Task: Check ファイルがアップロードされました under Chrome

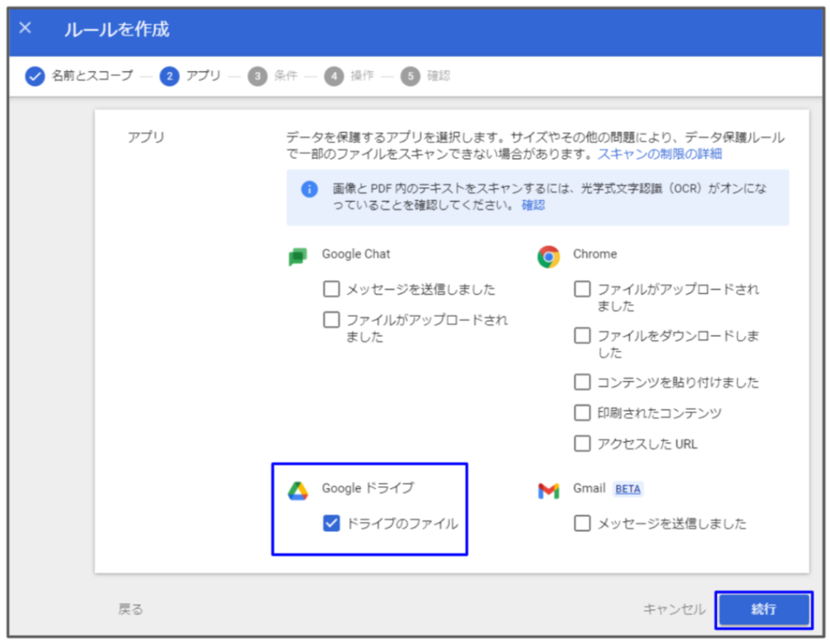Action: [583, 289]
